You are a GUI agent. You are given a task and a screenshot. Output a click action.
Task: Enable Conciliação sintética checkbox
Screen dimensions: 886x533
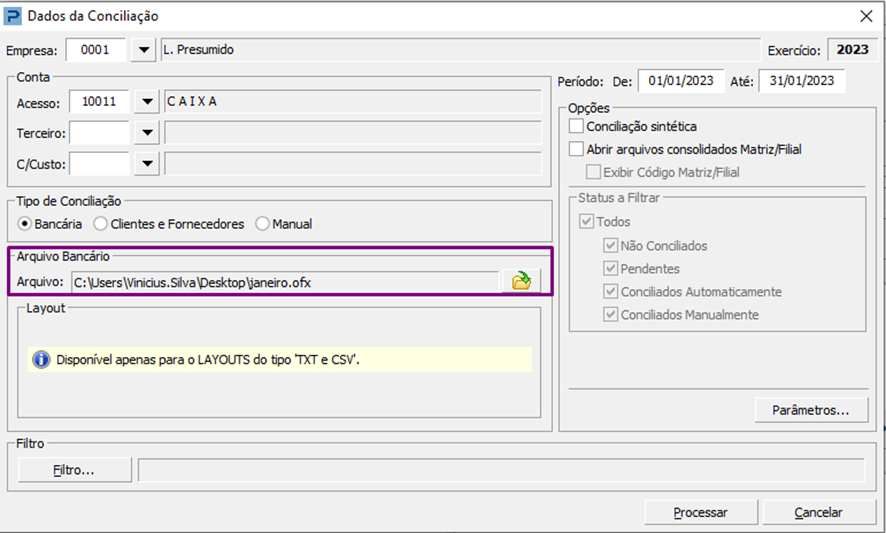(x=576, y=126)
